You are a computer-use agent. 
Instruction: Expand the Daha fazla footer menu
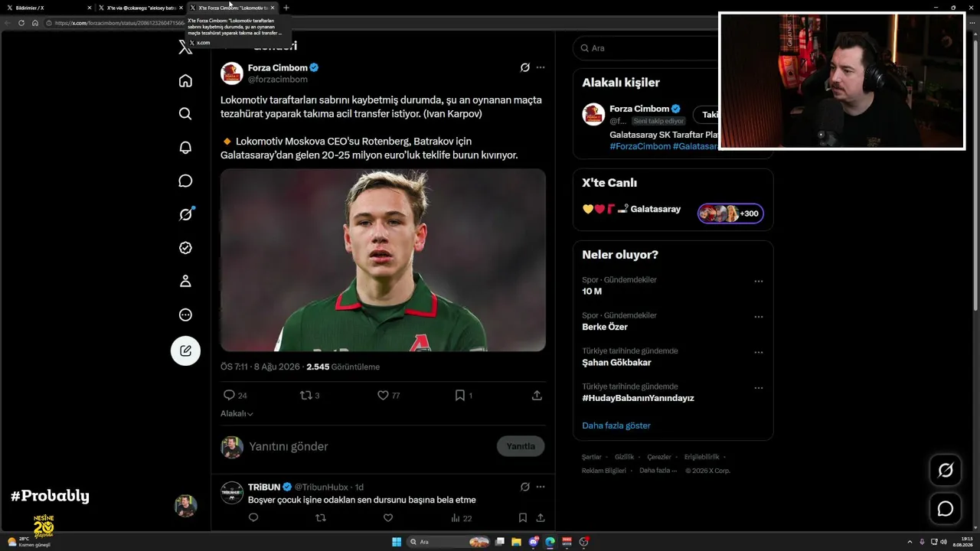[x=658, y=471]
